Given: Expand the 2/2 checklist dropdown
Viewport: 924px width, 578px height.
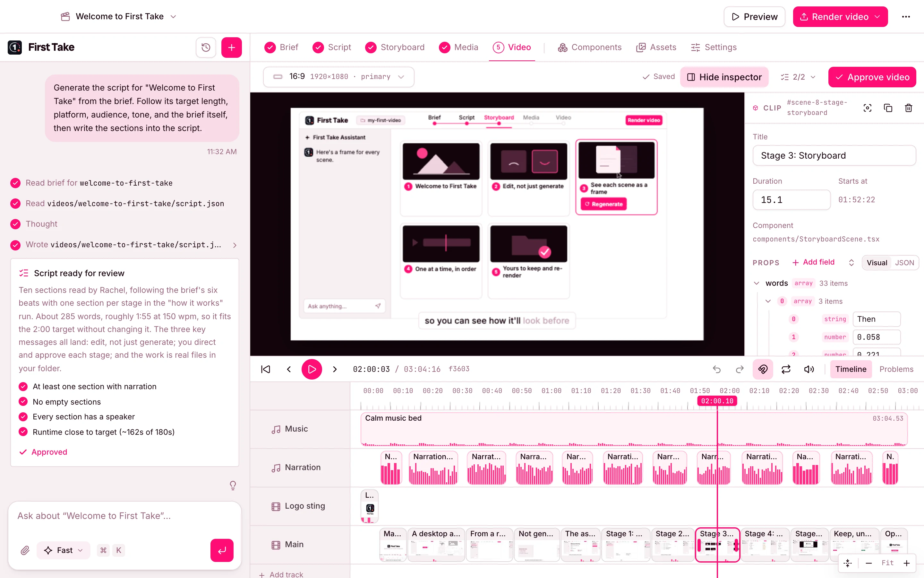Looking at the screenshot, I should point(798,77).
